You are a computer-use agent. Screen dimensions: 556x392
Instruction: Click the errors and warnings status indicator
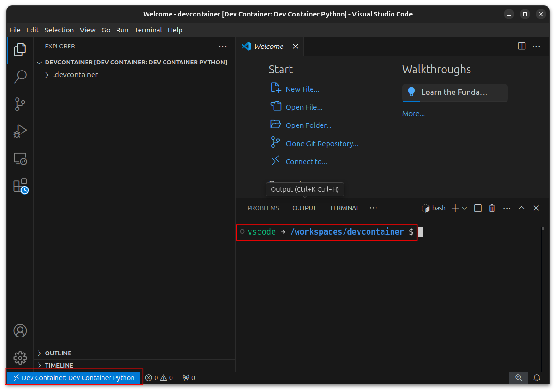pyautogui.click(x=159, y=378)
